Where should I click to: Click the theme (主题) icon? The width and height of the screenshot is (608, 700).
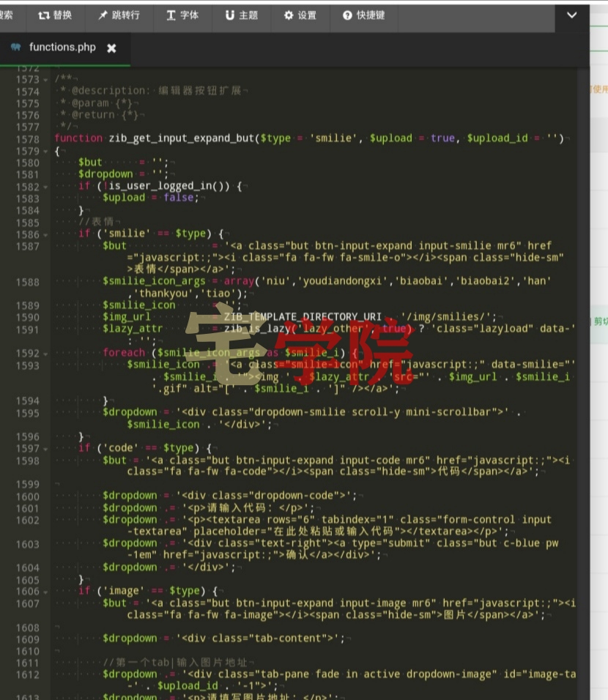(229, 15)
